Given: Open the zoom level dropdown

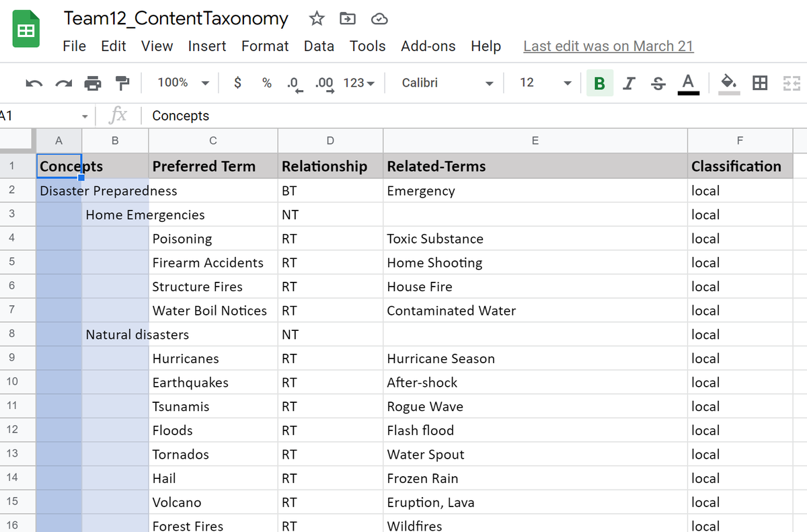Looking at the screenshot, I should 183,83.
